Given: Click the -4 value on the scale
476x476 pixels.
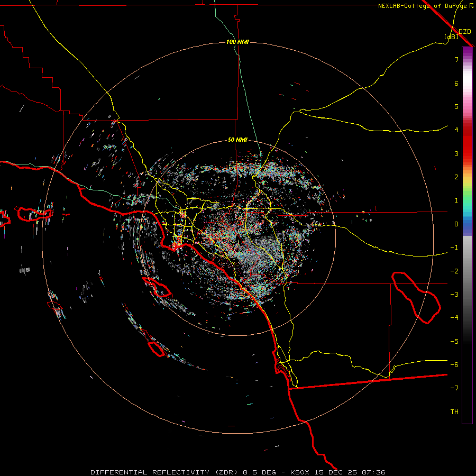Looking at the screenshot, I should point(454,318).
